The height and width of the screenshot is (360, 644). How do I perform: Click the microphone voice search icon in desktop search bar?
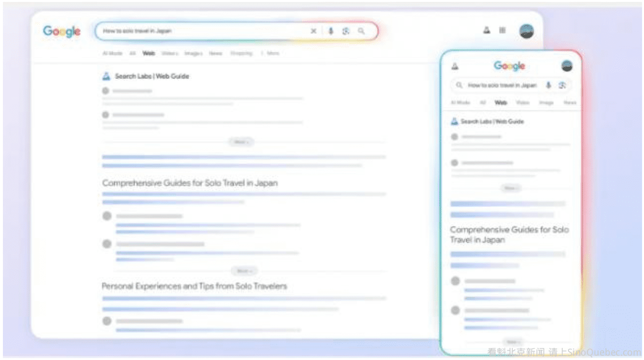coord(331,31)
